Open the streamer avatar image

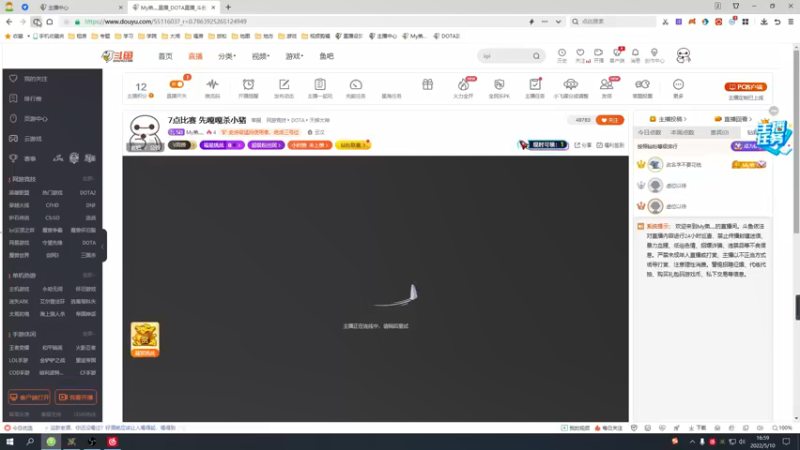(x=144, y=133)
